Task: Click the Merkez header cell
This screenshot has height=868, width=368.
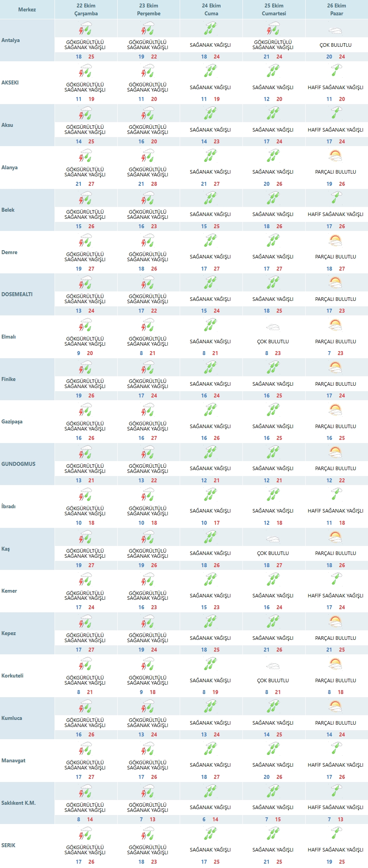Action: tap(27, 9)
